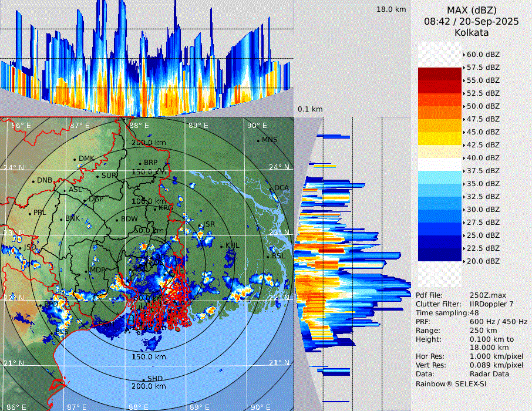Pick the yellow 42.5 dBZ legend color
Screen dimensions: 532x411
(x=439, y=139)
